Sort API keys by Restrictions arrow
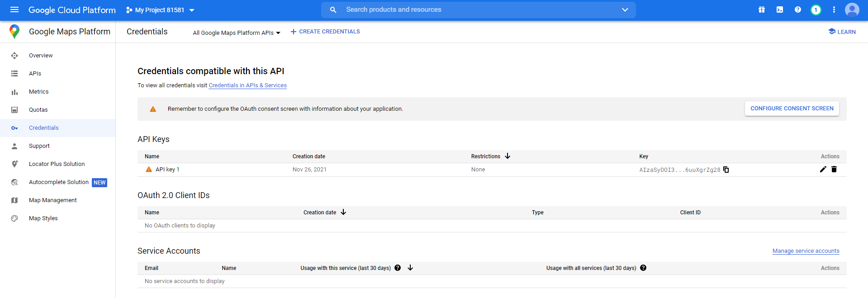The height and width of the screenshot is (298, 868). tap(508, 156)
